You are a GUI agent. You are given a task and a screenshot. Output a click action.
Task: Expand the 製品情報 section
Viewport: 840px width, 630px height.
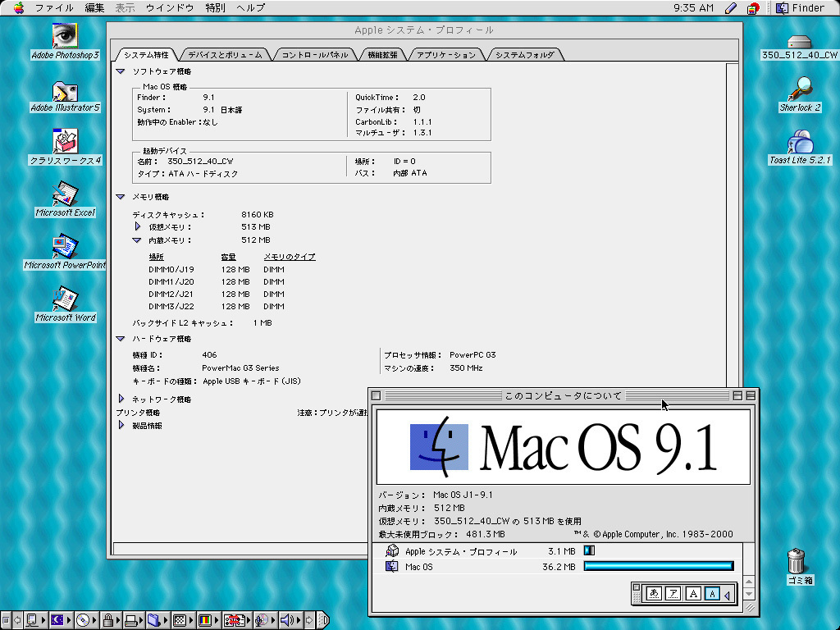coord(121,425)
